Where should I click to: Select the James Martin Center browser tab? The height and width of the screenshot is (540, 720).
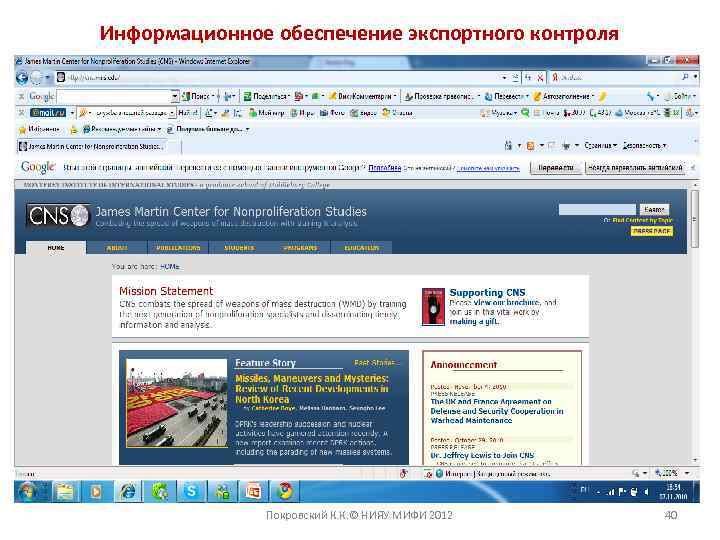coord(91,146)
